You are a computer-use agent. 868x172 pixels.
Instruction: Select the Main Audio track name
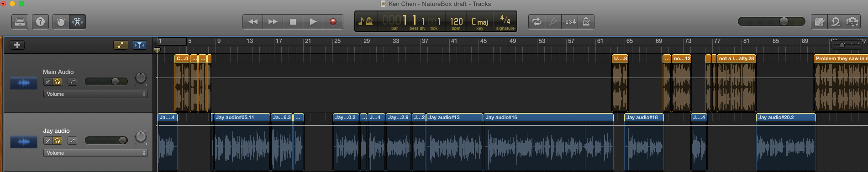58,72
